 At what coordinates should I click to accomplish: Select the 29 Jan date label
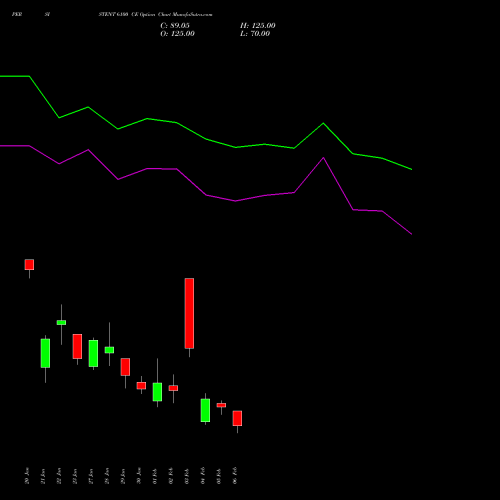coord(123,476)
